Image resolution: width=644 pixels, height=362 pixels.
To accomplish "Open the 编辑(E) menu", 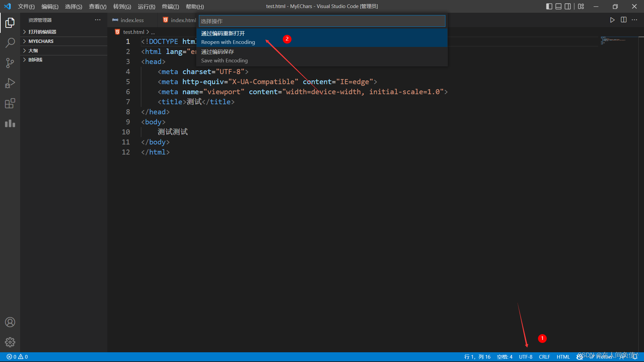I will [50, 6].
